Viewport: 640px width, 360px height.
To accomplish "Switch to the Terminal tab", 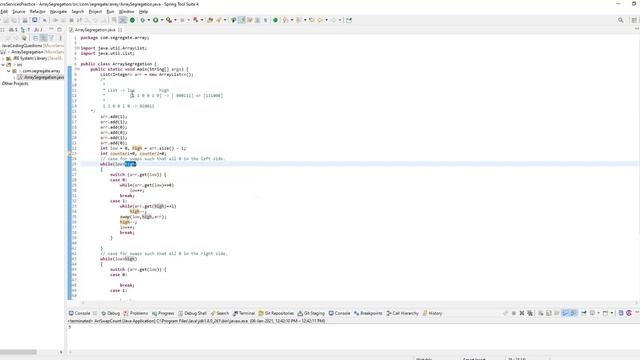I will (244, 313).
